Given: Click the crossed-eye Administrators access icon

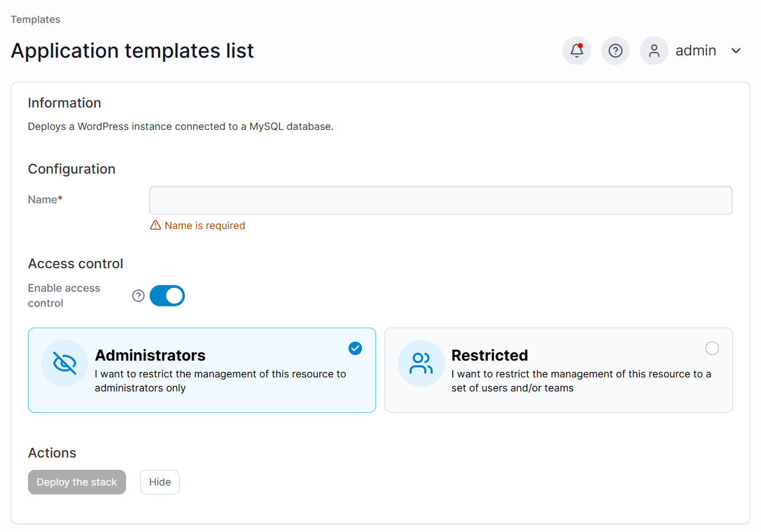Looking at the screenshot, I should coord(64,363).
